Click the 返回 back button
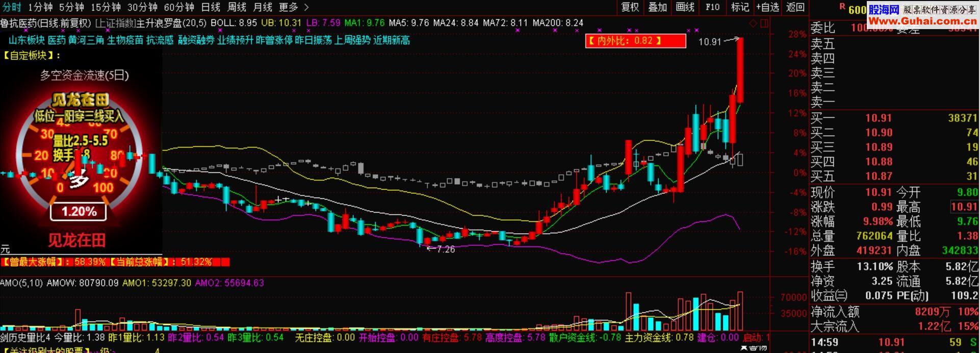 coord(795,7)
